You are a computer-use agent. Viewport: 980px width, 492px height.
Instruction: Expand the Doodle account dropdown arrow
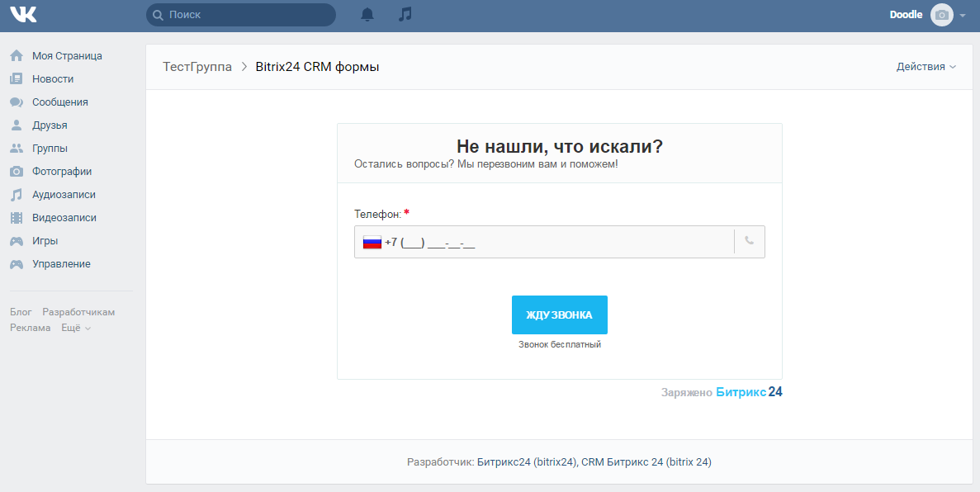coord(963,17)
